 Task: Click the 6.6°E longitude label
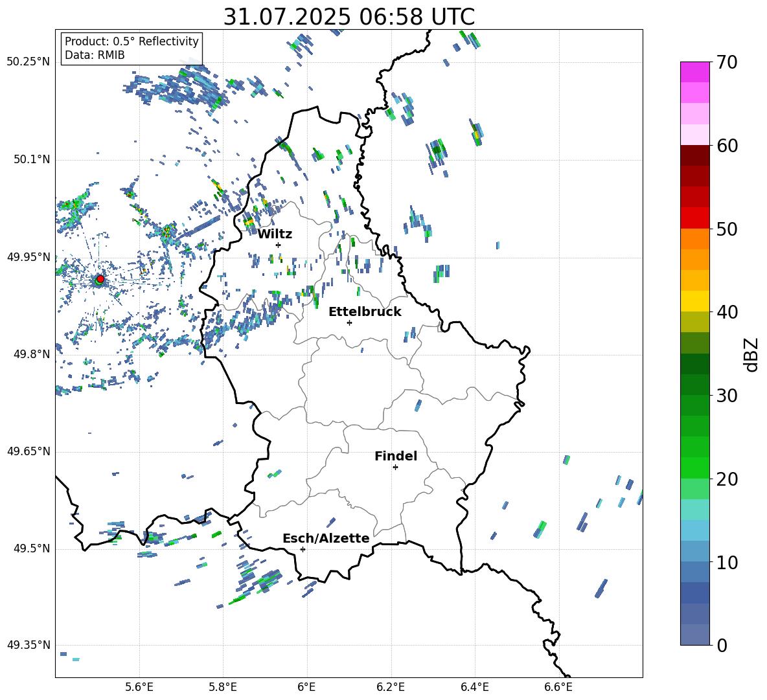coord(558,687)
